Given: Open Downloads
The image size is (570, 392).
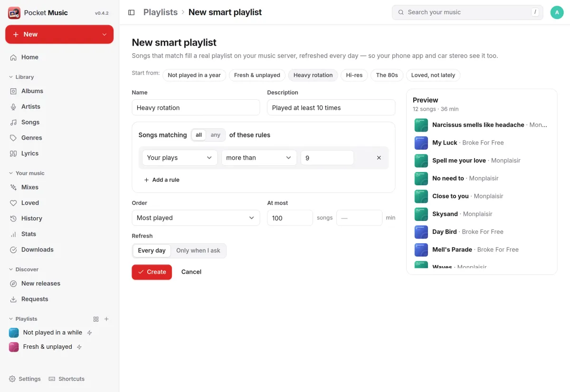Looking at the screenshot, I should (x=59, y=249).
